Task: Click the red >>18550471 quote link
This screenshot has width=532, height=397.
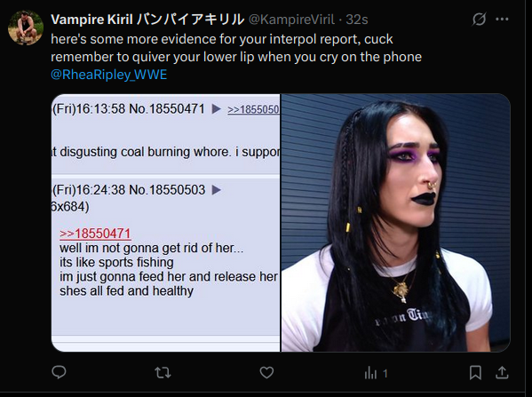Action: click(95, 234)
